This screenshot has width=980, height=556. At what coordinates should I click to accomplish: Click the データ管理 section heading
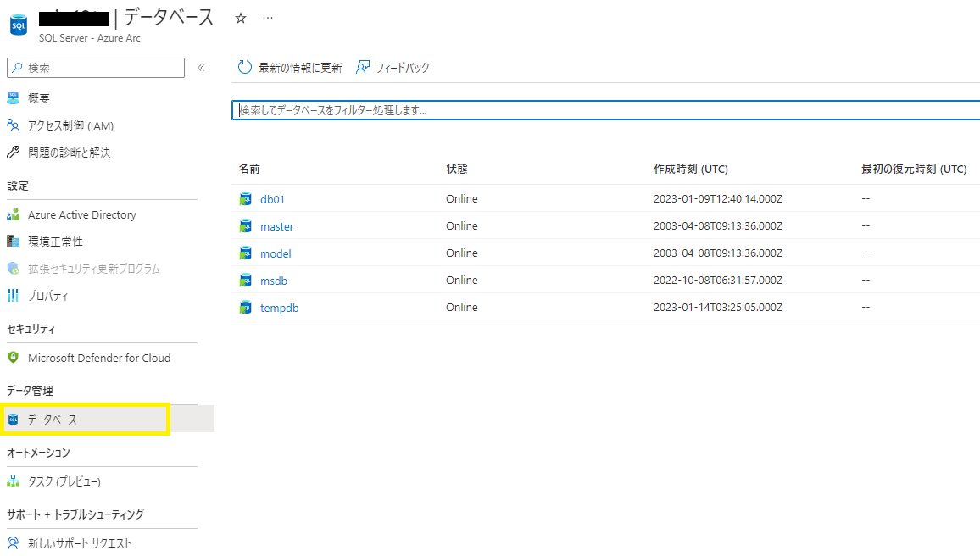(30, 391)
